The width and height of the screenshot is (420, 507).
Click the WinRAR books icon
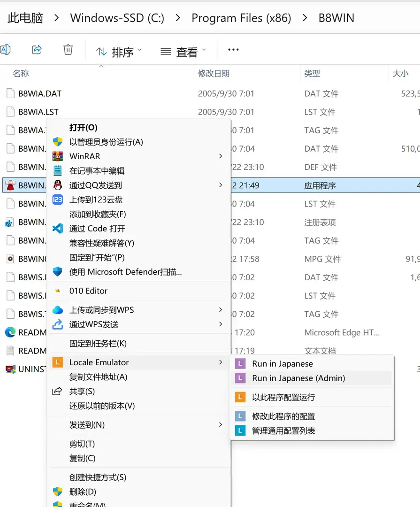58,156
